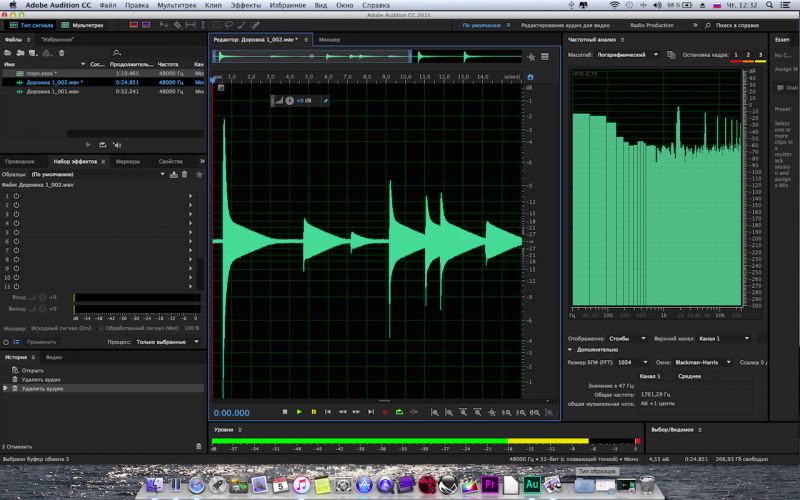The height and width of the screenshot is (500, 800).
Task: Adjust the HUD volume knob (+0 dB)
Action: pyautogui.click(x=289, y=101)
